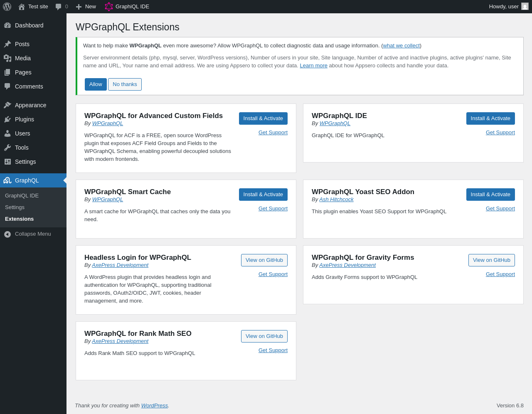Allow WPGraphQL diagnostic data collection
The height and width of the screenshot is (414, 532).
96,84
